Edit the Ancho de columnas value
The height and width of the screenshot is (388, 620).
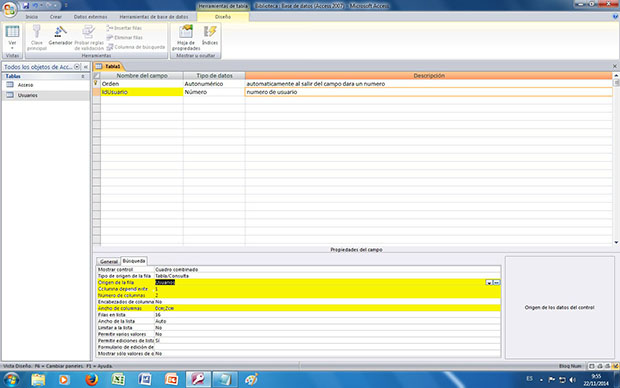point(327,308)
